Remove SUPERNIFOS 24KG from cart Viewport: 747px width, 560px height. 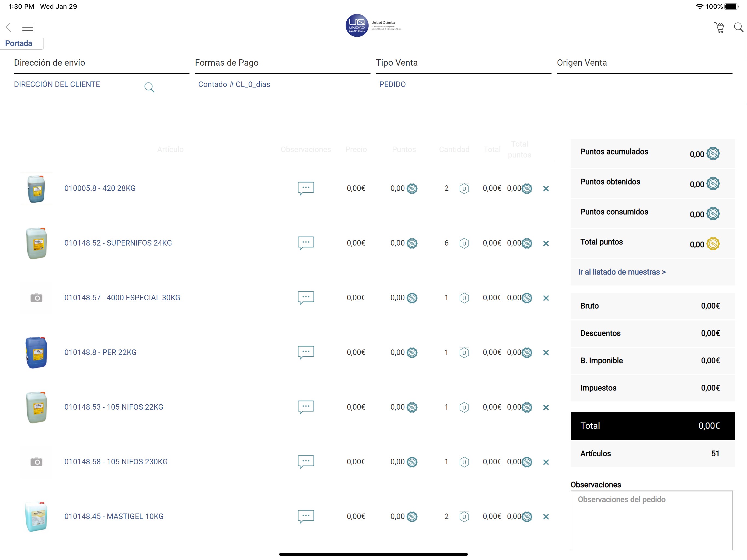[546, 243]
